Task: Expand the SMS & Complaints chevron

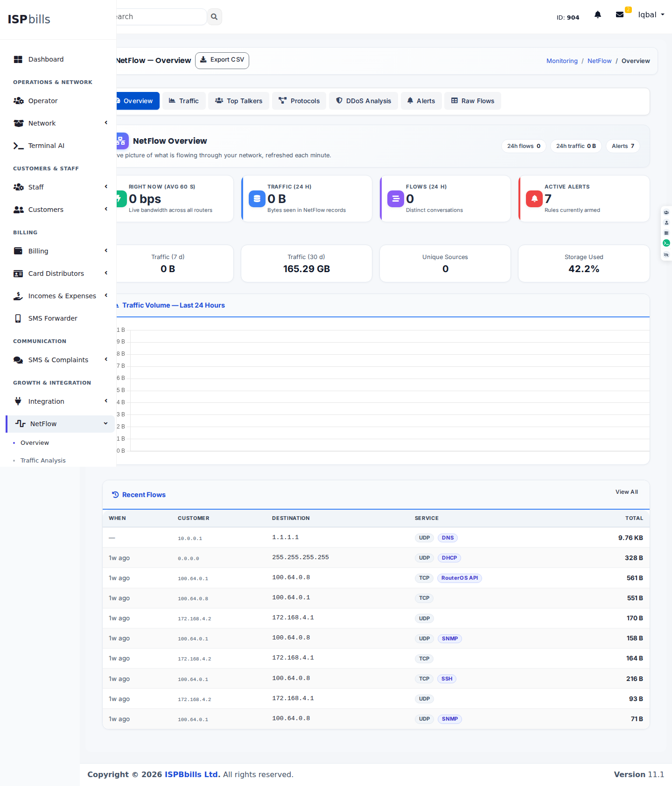Action: point(106,359)
